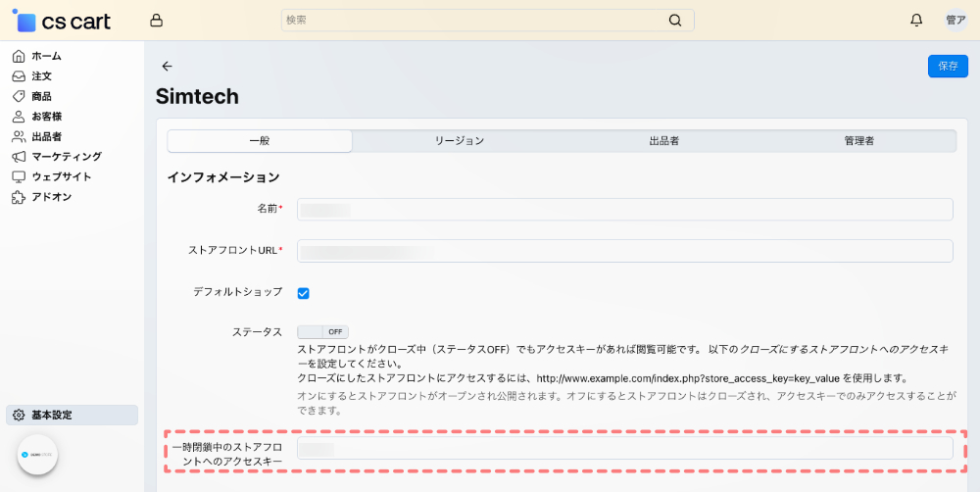Open ホーム in the sidebar

(46, 56)
